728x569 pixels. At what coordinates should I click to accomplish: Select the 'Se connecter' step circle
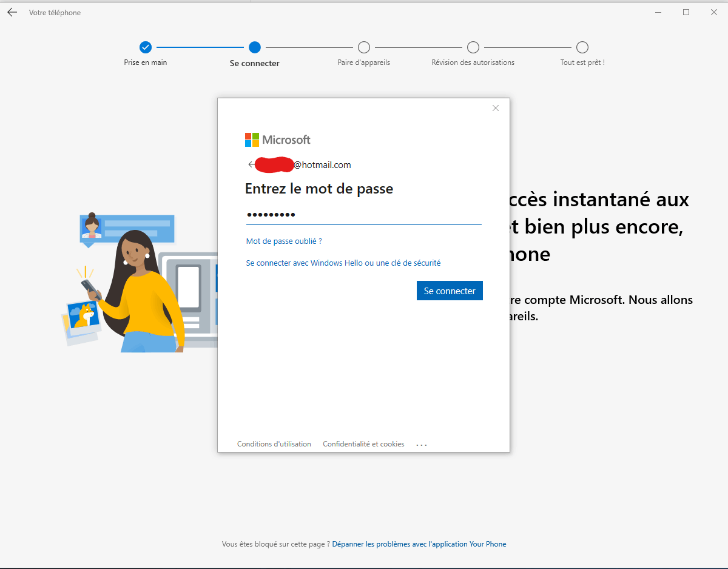[x=255, y=47]
